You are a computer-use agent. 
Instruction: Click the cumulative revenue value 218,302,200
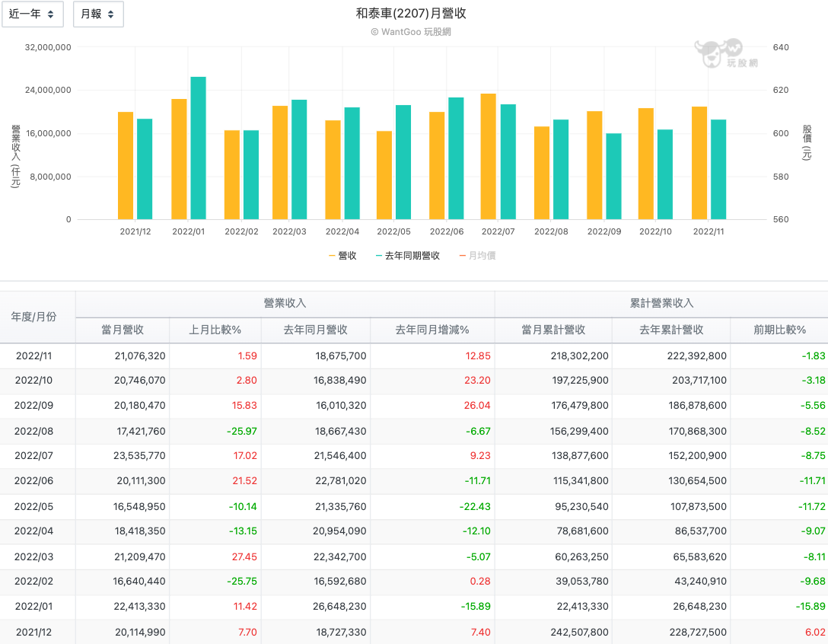coord(580,356)
